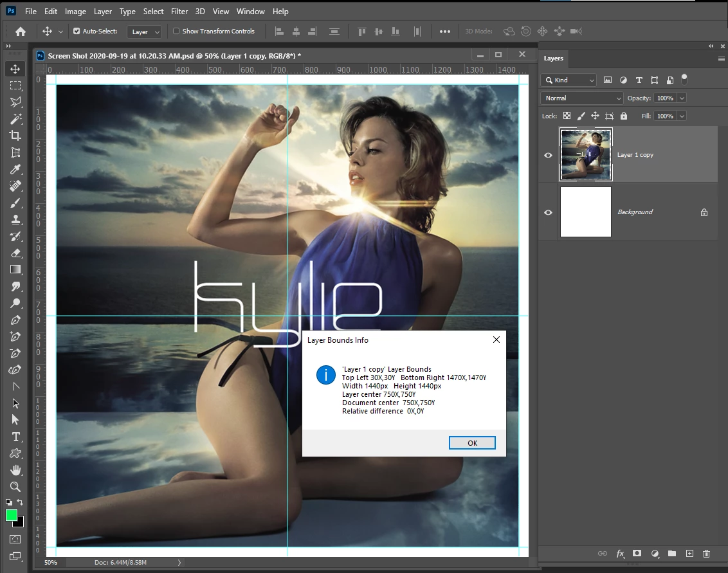Select the Horizontal Type tool

pos(15,437)
